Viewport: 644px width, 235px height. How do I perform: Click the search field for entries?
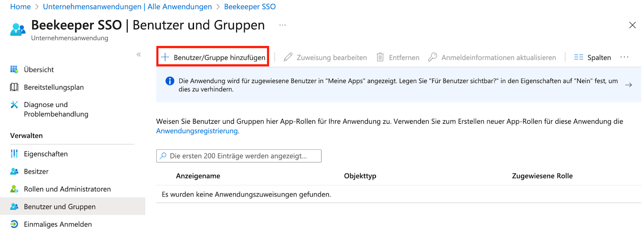point(239,156)
